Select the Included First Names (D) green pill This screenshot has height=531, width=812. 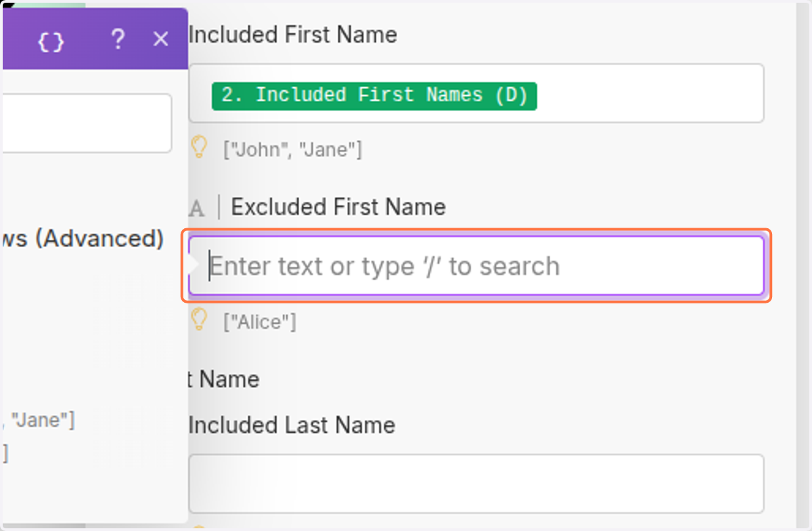[374, 95]
